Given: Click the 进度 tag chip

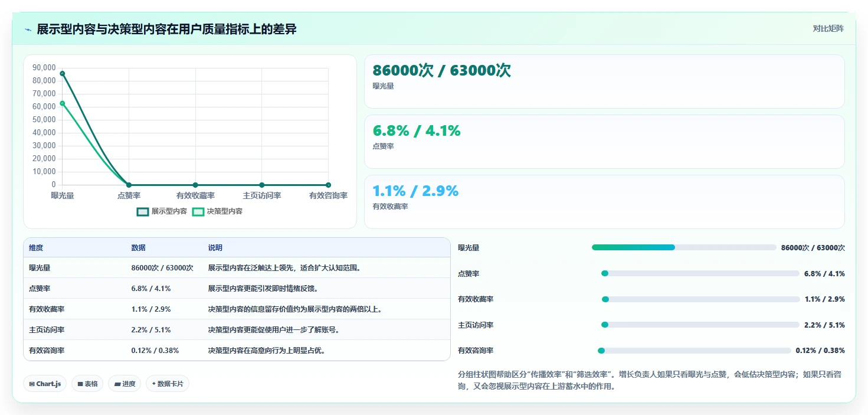Looking at the screenshot, I should 125,384.
